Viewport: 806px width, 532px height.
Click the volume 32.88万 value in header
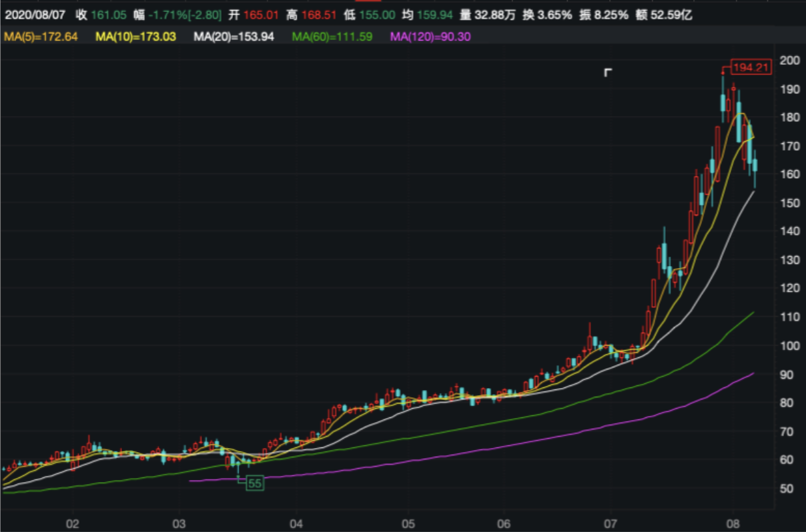[494, 15]
